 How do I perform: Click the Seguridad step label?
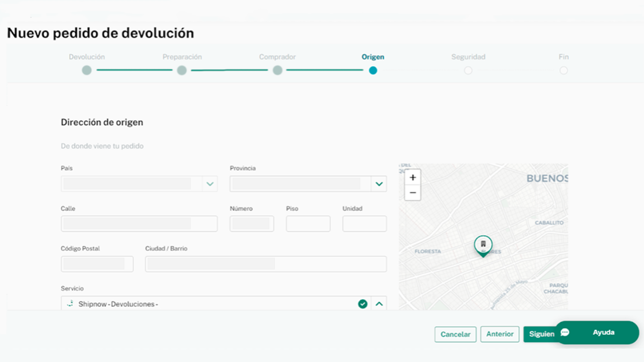468,57
